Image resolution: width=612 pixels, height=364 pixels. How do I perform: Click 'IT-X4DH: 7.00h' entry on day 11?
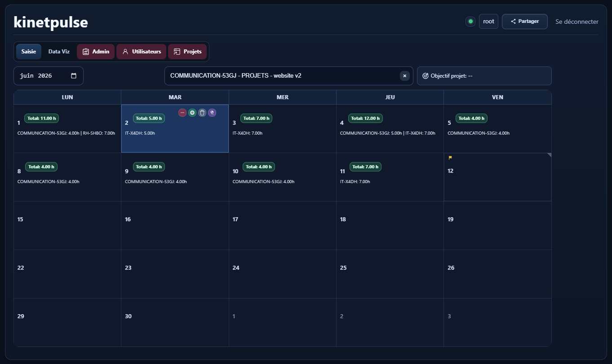coord(355,182)
